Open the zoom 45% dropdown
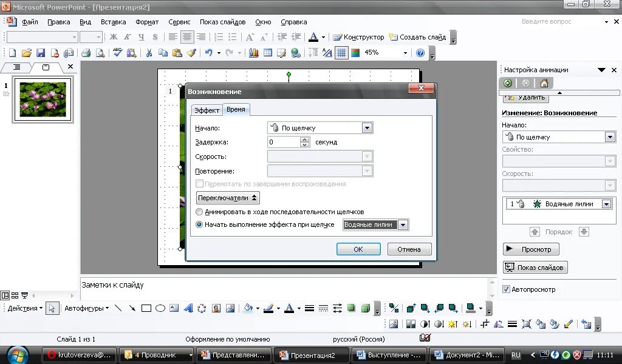The height and width of the screenshot is (364, 622). (405, 53)
